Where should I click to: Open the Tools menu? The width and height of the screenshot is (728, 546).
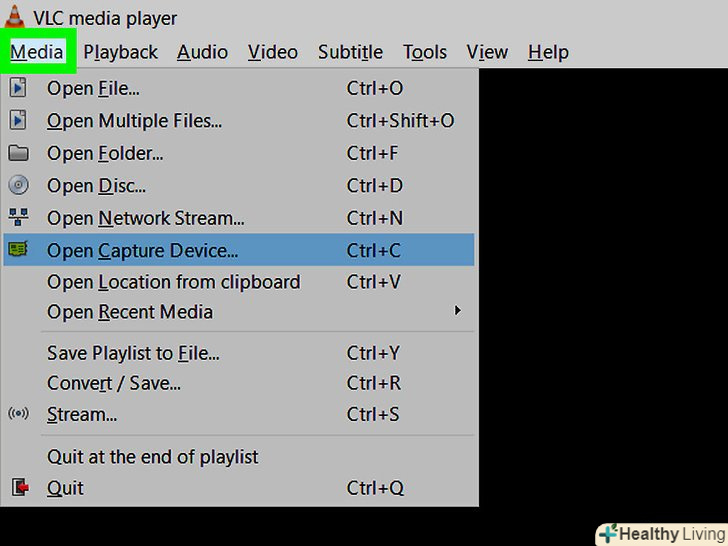pos(425,52)
